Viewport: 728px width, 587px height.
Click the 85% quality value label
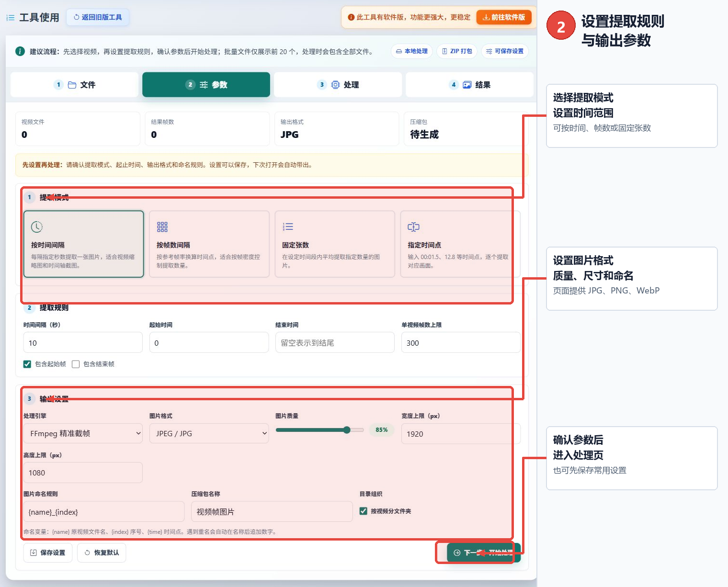click(x=382, y=430)
